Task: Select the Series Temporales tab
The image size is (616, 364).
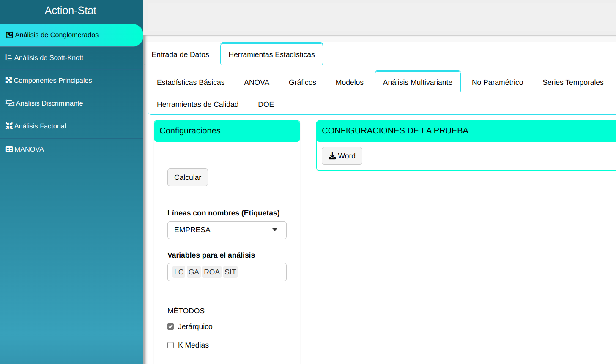Action: [573, 82]
